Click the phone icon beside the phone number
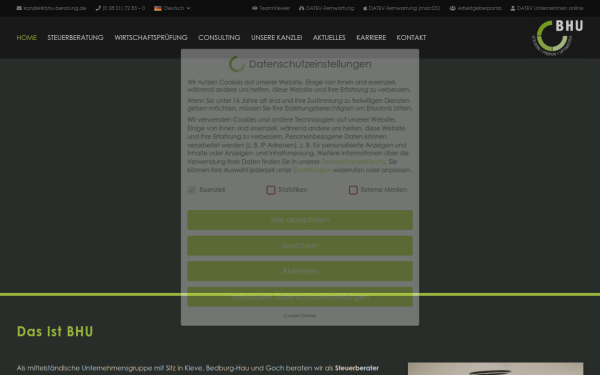600x375 pixels. pos(98,8)
